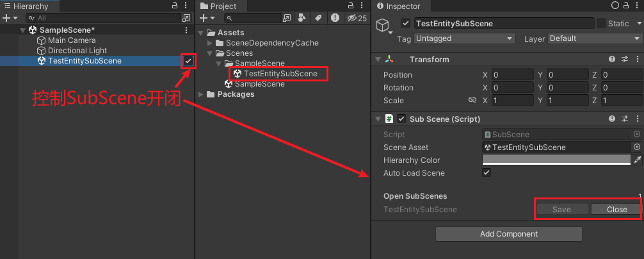Screen dimensions: 644x259
Task: Collapse the Sub Scene component
Action: point(378,119)
